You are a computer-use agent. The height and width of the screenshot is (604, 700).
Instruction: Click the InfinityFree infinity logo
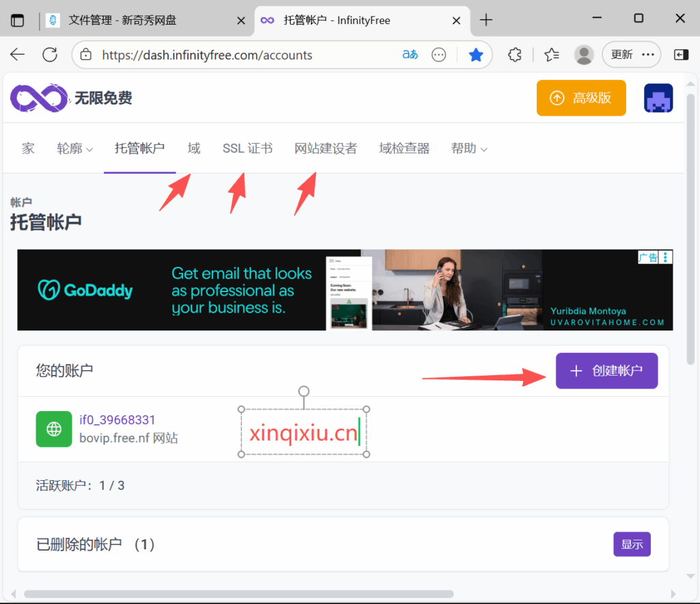point(39,99)
